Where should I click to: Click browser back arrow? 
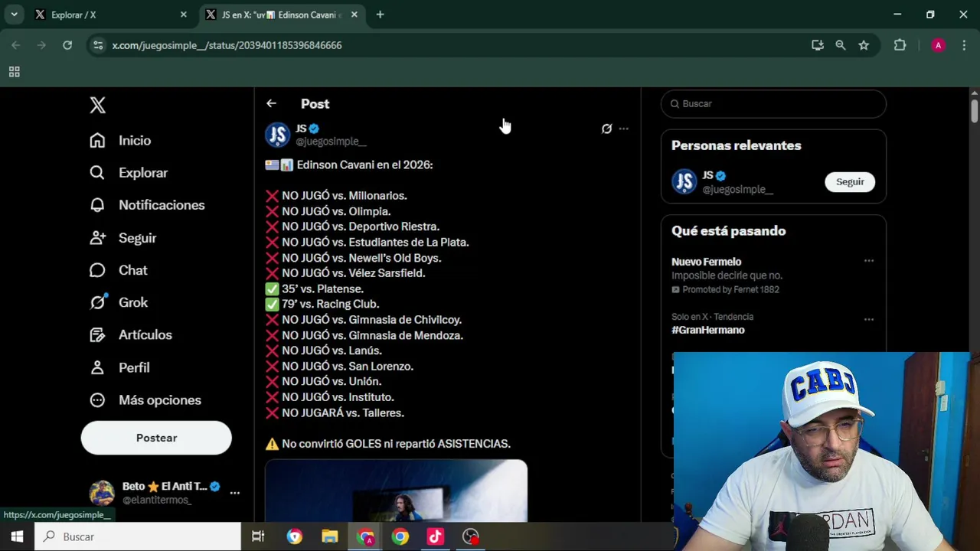16,45
